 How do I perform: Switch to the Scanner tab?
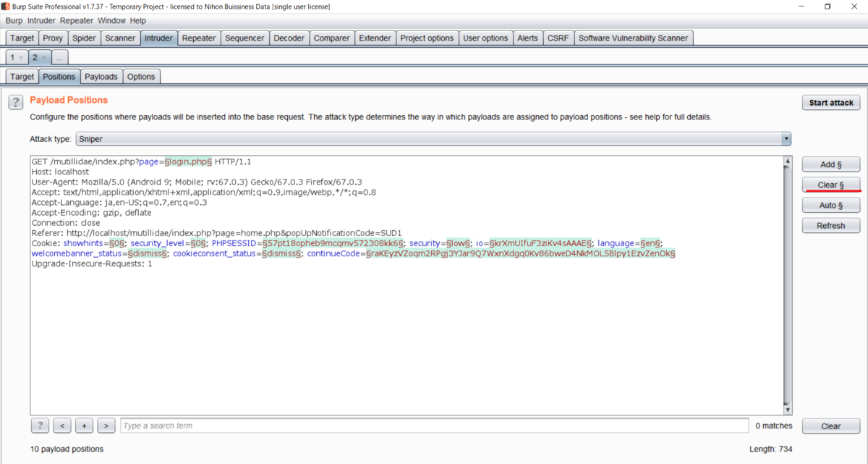(120, 38)
